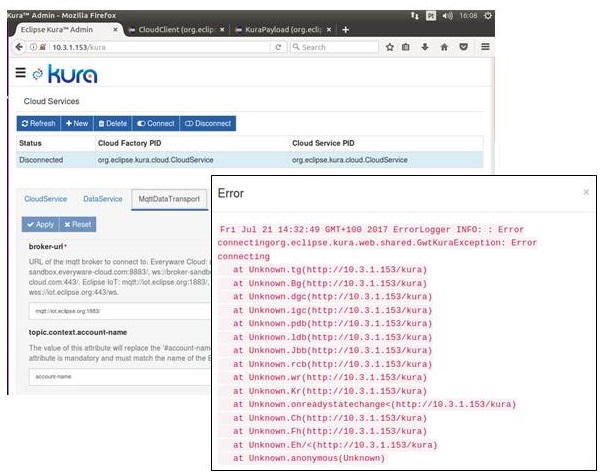The height and width of the screenshot is (475, 603).
Task: Open Firefox downloads arrow
Action: coord(425,47)
